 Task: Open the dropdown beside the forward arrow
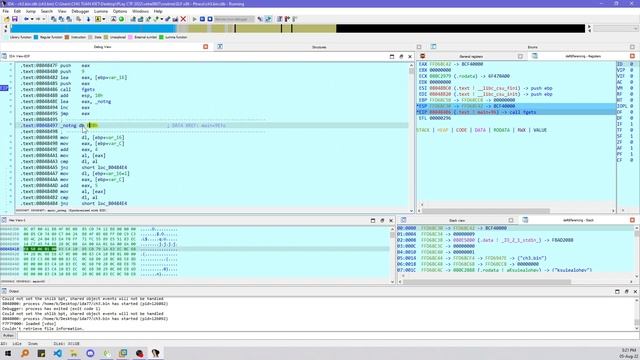point(44,19)
